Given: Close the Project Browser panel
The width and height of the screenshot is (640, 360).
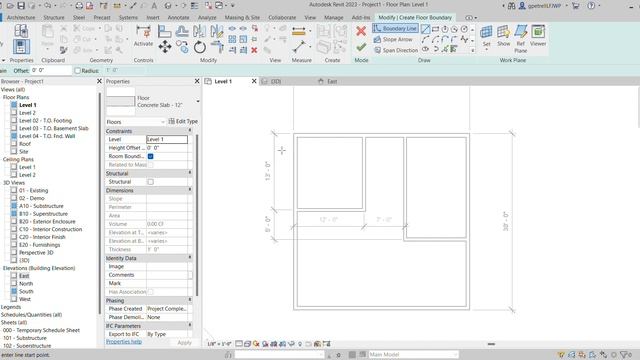Looking at the screenshot, I should click(x=99, y=81).
